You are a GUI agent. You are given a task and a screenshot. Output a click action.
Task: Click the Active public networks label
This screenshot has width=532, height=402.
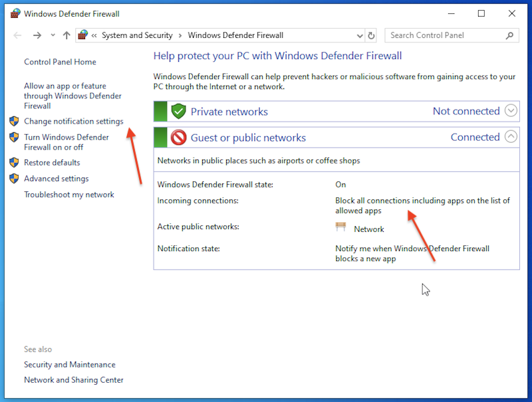(198, 227)
